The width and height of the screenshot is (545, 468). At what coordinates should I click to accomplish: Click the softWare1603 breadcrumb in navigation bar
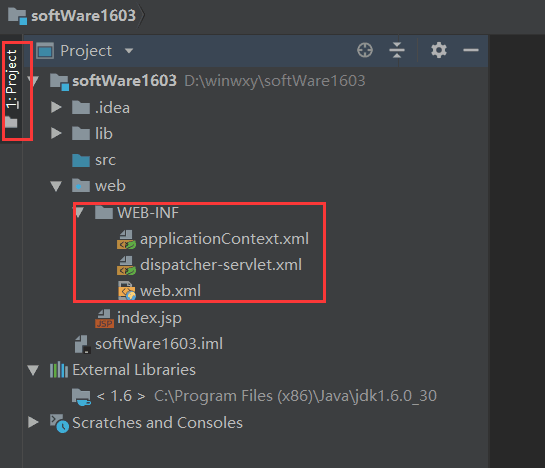tap(83, 16)
